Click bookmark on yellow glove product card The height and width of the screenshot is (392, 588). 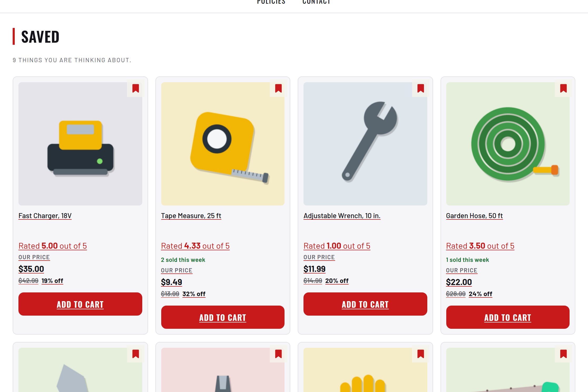tap(420, 354)
